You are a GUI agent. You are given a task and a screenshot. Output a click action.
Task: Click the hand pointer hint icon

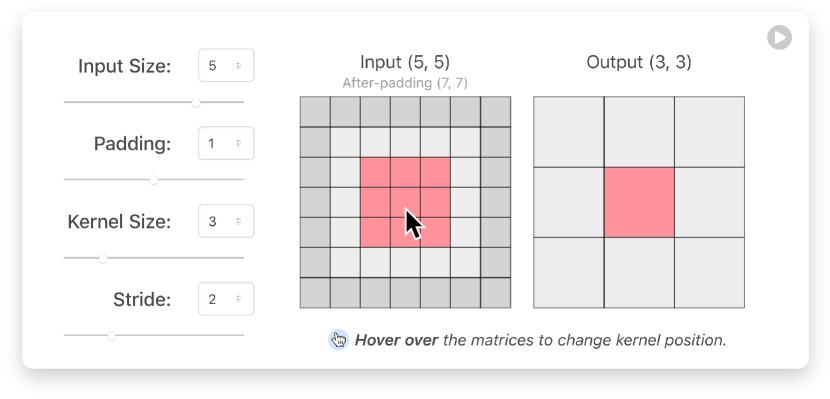[338, 340]
